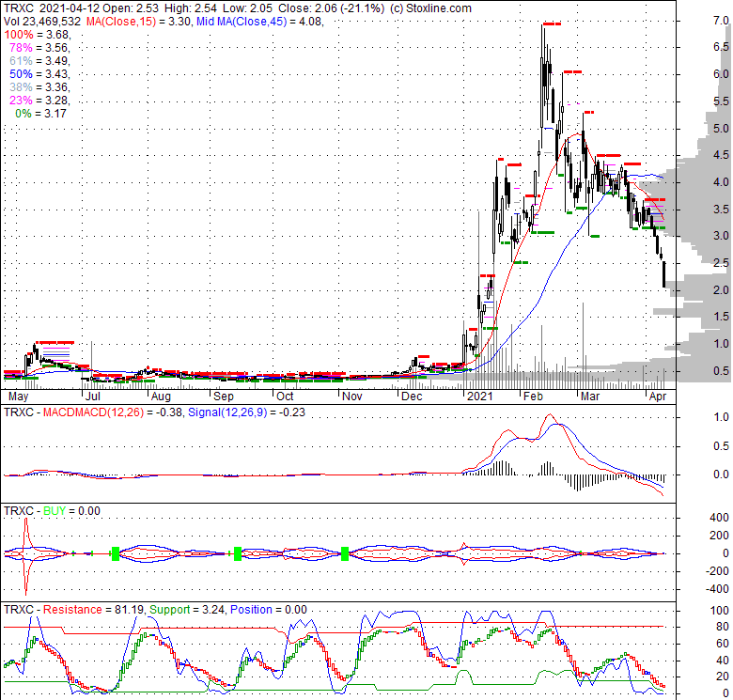Select the 'Close: 2.06 (-21.1%)' value

(x=331, y=8)
